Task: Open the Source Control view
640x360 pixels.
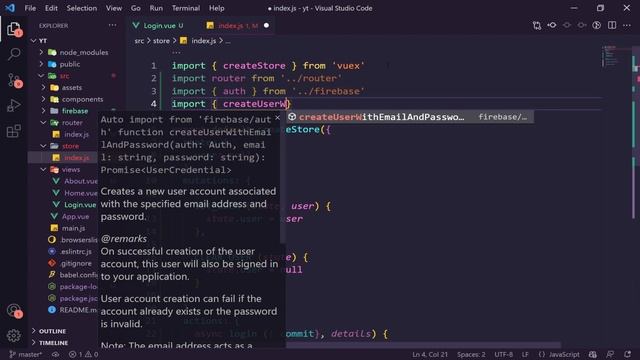Action: 15,80
